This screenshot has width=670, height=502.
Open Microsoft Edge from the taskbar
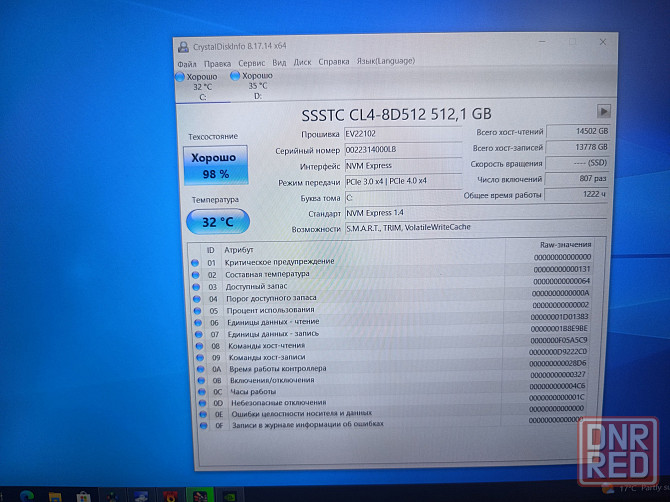click(x=26, y=496)
